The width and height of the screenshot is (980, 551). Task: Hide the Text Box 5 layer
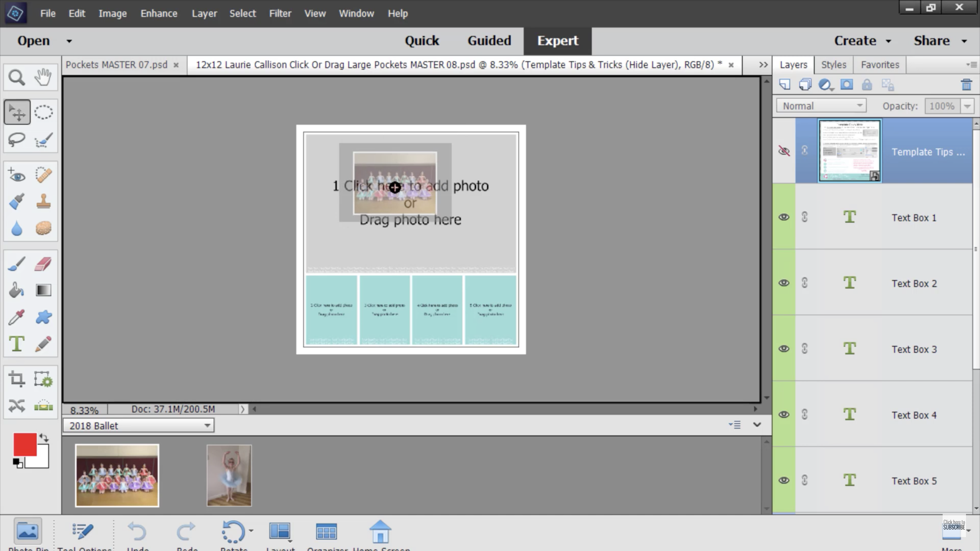click(784, 480)
